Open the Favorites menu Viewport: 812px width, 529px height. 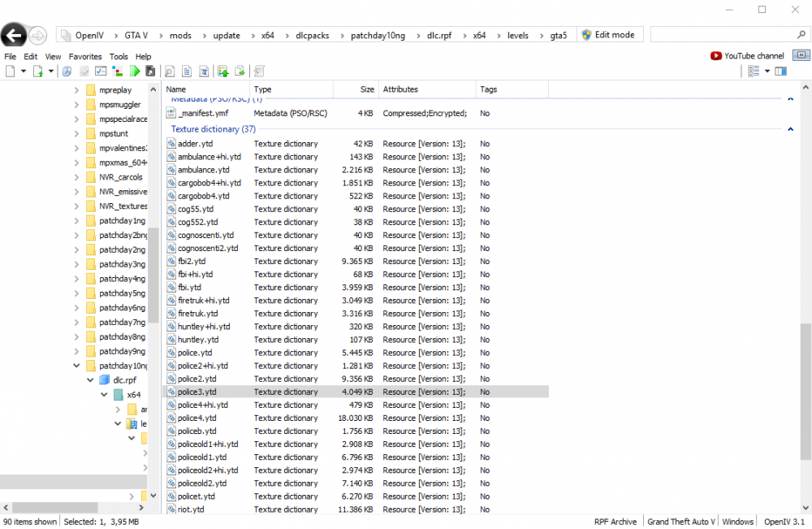pos(85,57)
